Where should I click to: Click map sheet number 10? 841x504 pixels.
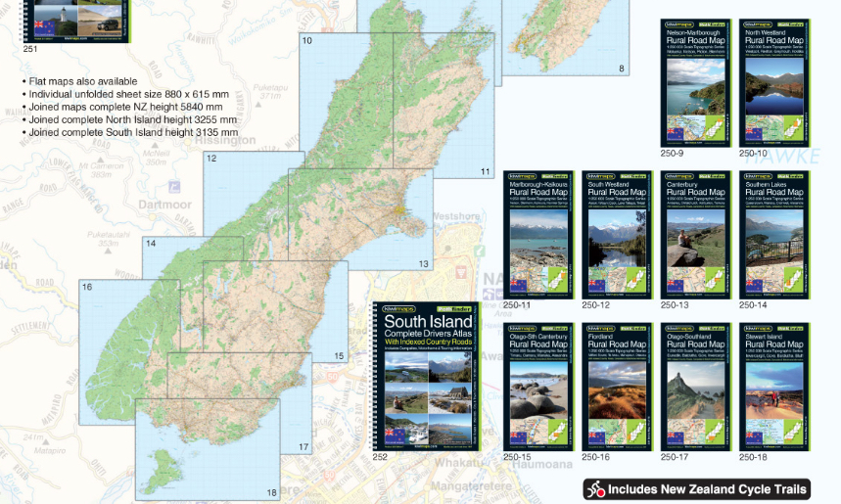pyautogui.click(x=306, y=41)
